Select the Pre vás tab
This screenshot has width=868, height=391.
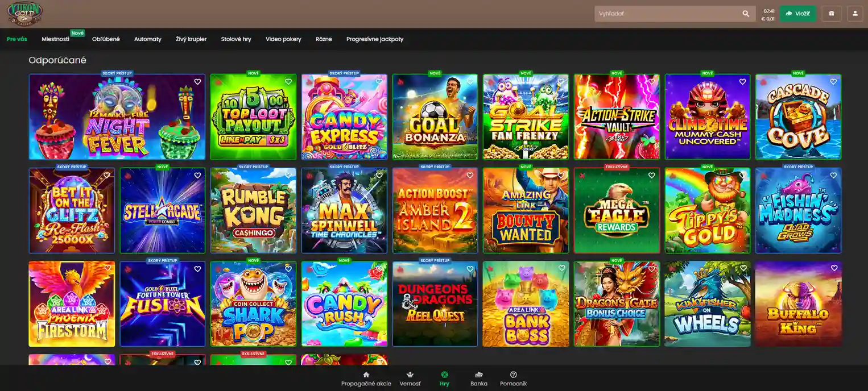17,39
